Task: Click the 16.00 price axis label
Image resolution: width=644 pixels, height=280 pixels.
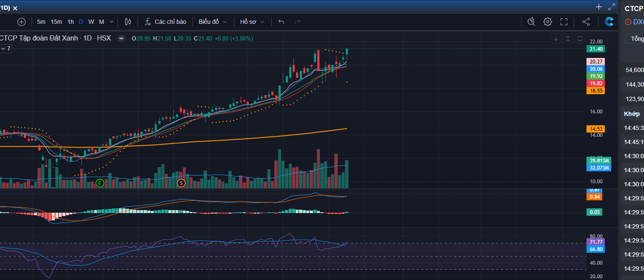Action: [596, 112]
